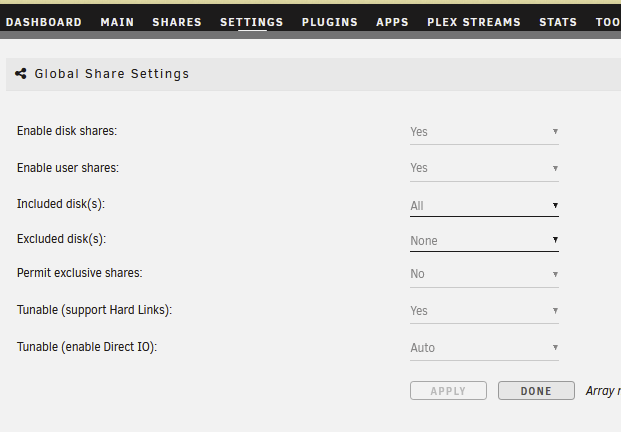Click the 'Excluded disk(s):' label
The width and height of the screenshot is (621, 432).
61,239
